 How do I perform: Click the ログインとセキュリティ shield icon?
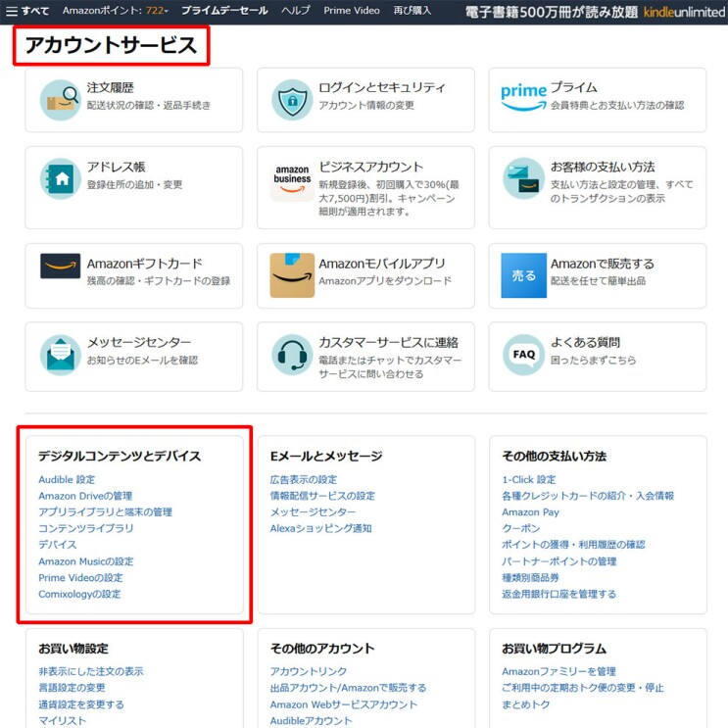click(292, 100)
